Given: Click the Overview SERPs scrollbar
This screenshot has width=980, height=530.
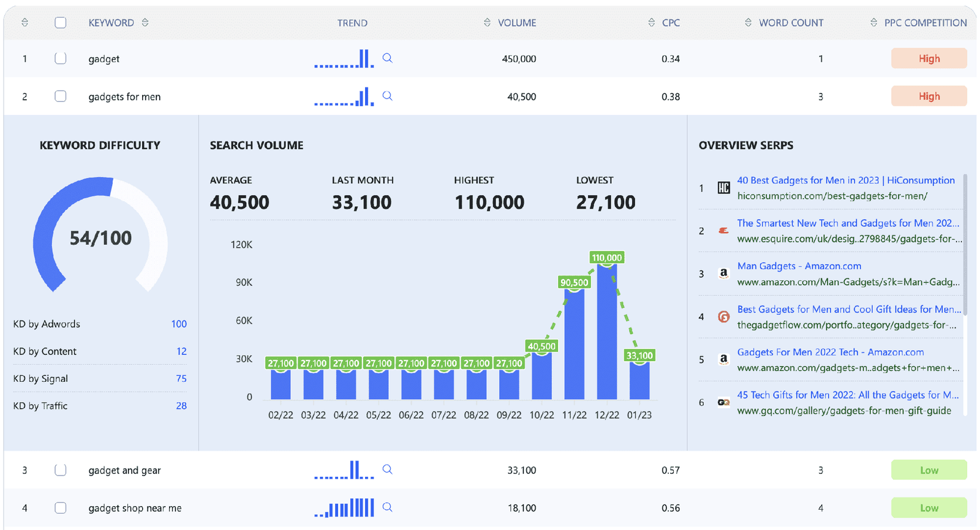Looking at the screenshot, I should click(965, 245).
